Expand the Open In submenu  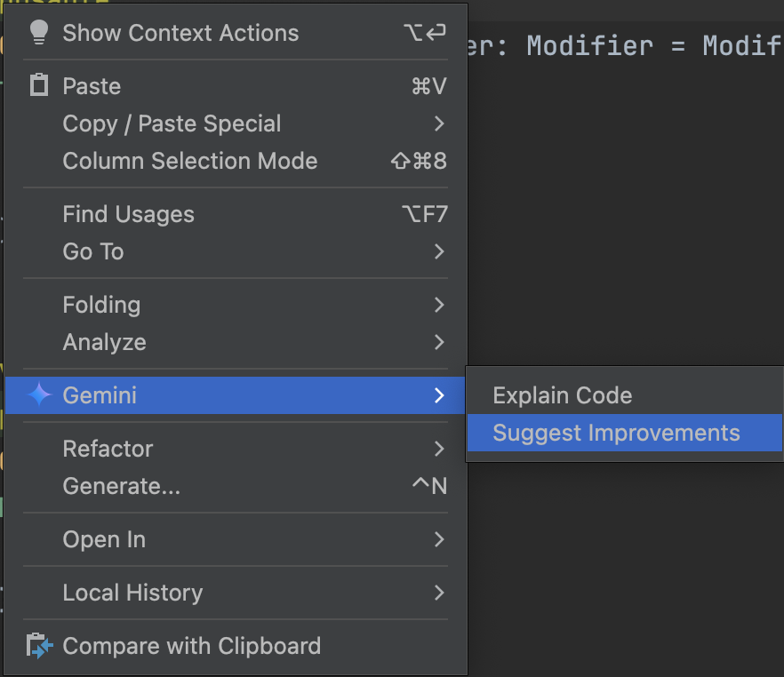pos(235,539)
